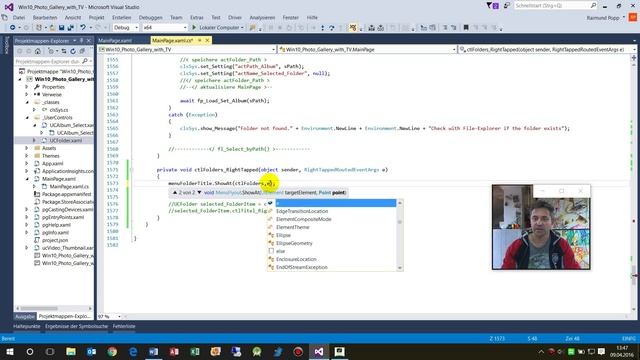Collapse the MainPage.xaml node
The height and width of the screenshot is (360, 640).
[27, 179]
